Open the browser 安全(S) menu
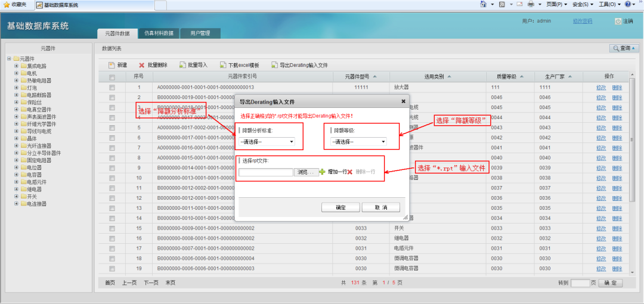Screen dimensions: 644x304 tap(583, 4)
